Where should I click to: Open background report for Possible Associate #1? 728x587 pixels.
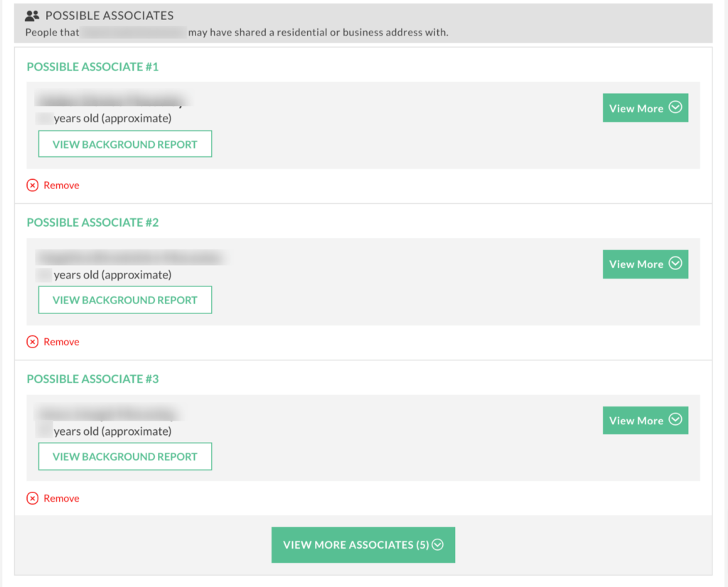[x=125, y=144]
